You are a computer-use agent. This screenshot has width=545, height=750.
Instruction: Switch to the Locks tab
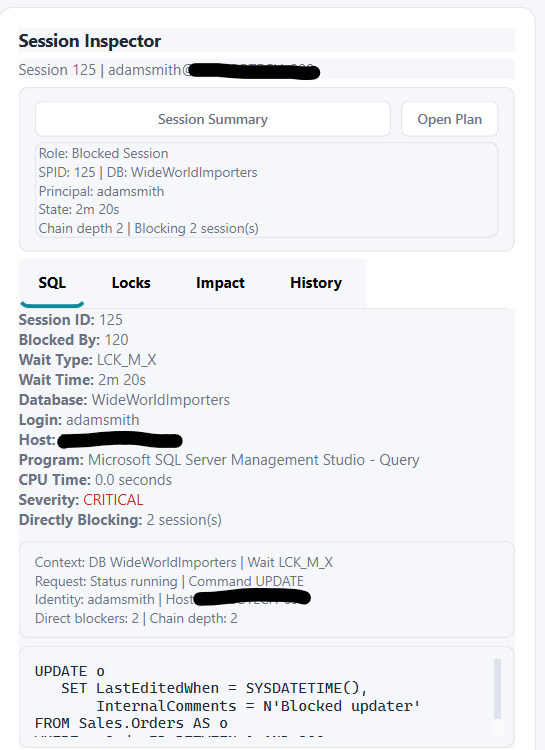point(131,283)
